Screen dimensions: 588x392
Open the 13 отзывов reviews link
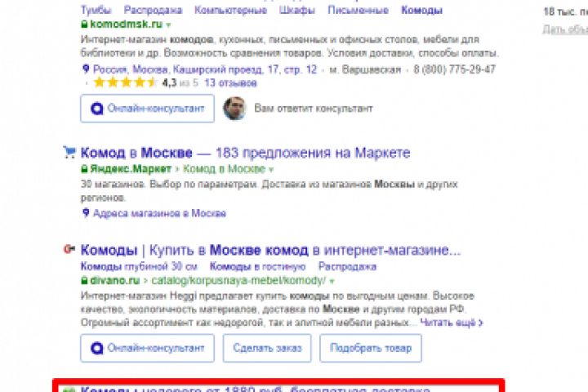(x=230, y=83)
